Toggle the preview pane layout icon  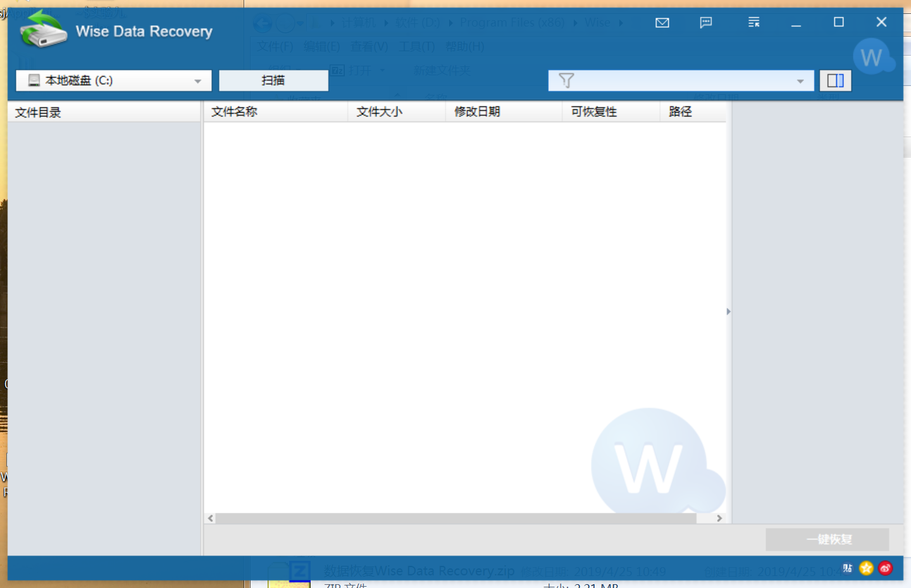coord(836,80)
